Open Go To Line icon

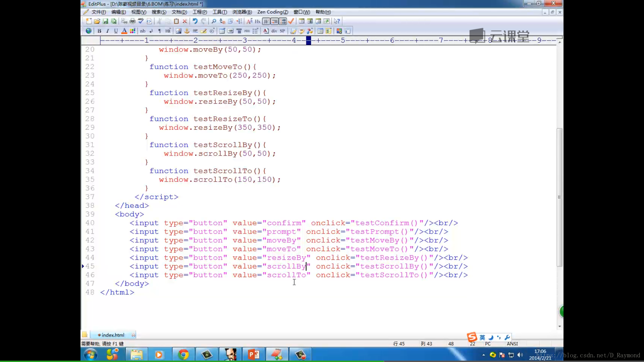(x=239, y=21)
